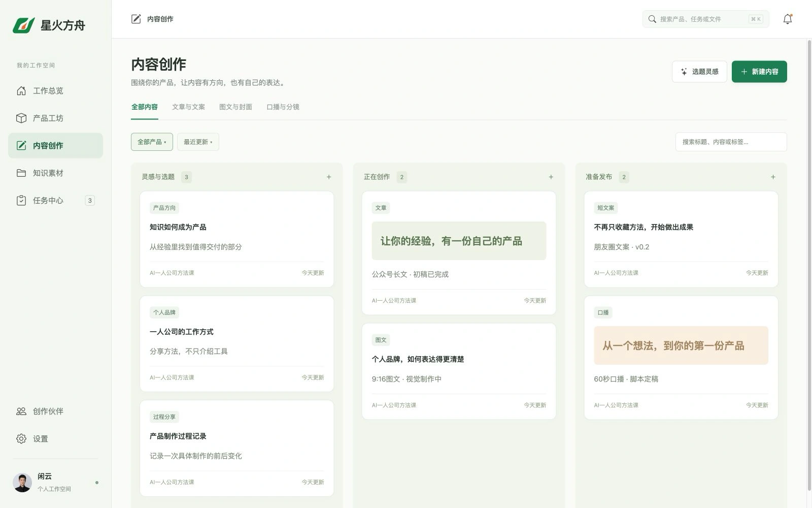This screenshot has height=508, width=812.
Task: Open the 产品制作过程记录 card title
Action: coord(178,436)
